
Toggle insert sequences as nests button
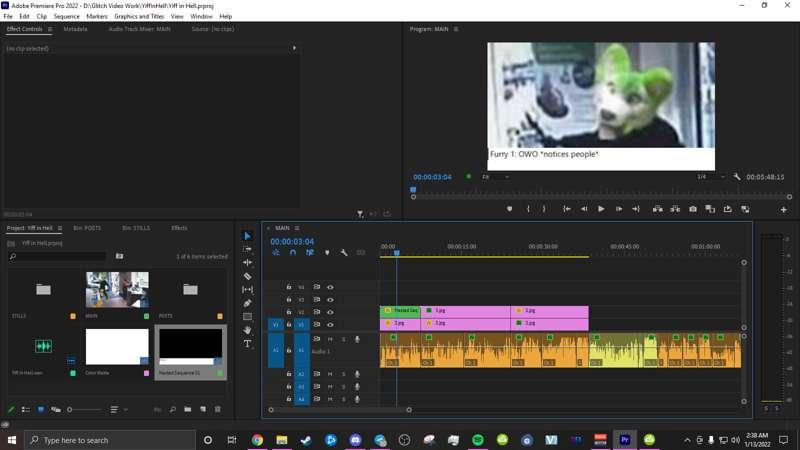pyautogui.click(x=276, y=253)
